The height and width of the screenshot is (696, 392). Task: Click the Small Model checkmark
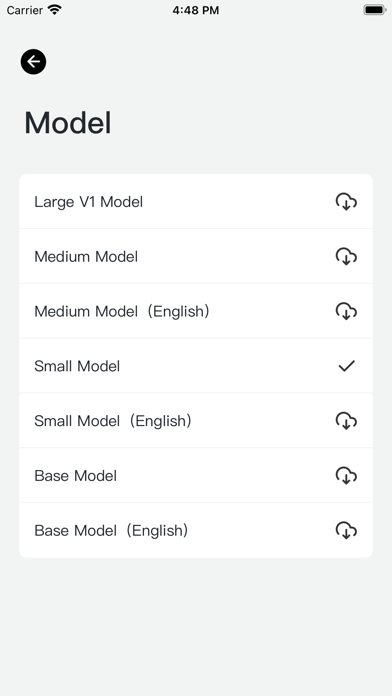click(346, 366)
